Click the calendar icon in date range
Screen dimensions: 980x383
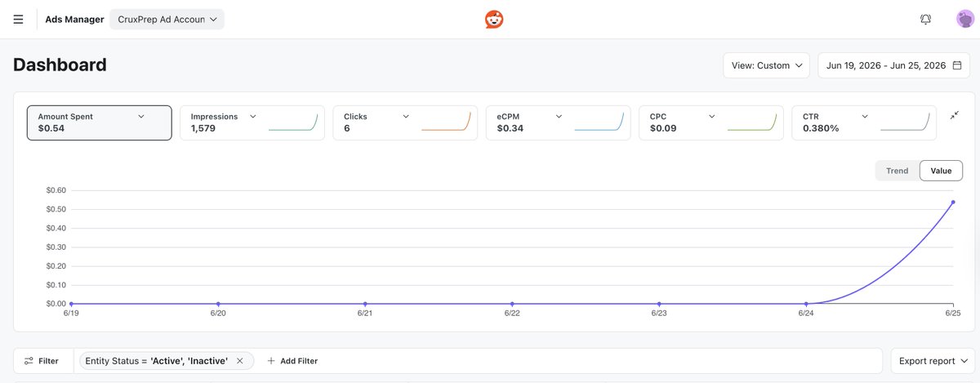pyautogui.click(x=957, y=65)
